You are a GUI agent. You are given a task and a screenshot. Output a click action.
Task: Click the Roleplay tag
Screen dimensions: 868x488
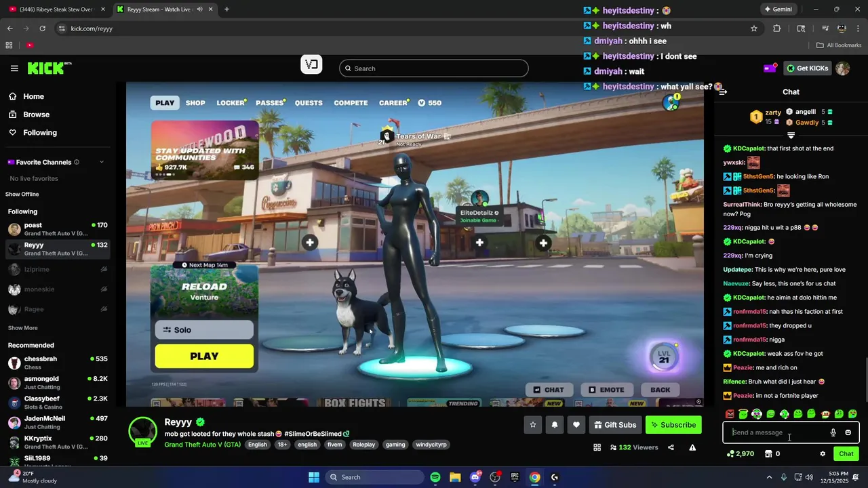point(363,445)
